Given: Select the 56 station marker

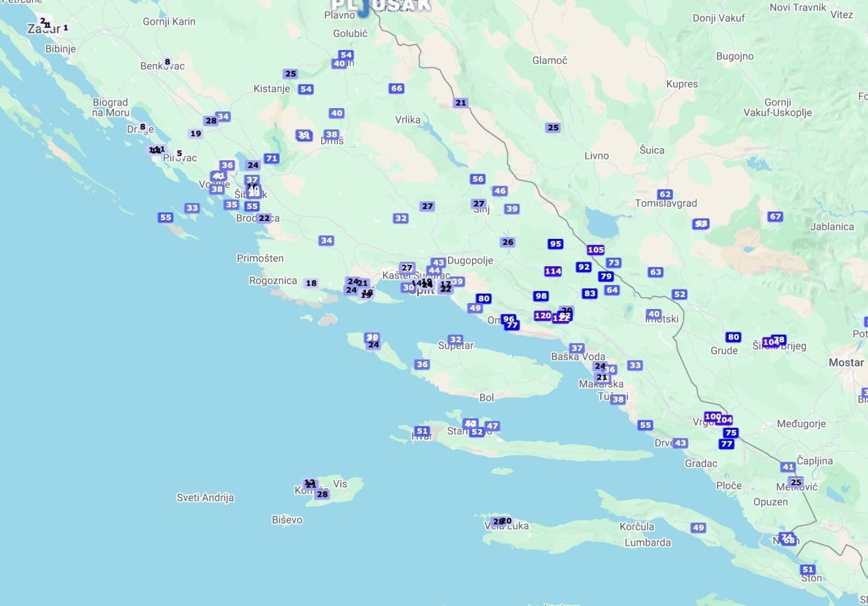Looking at the screenshot, I should [477, 179].
